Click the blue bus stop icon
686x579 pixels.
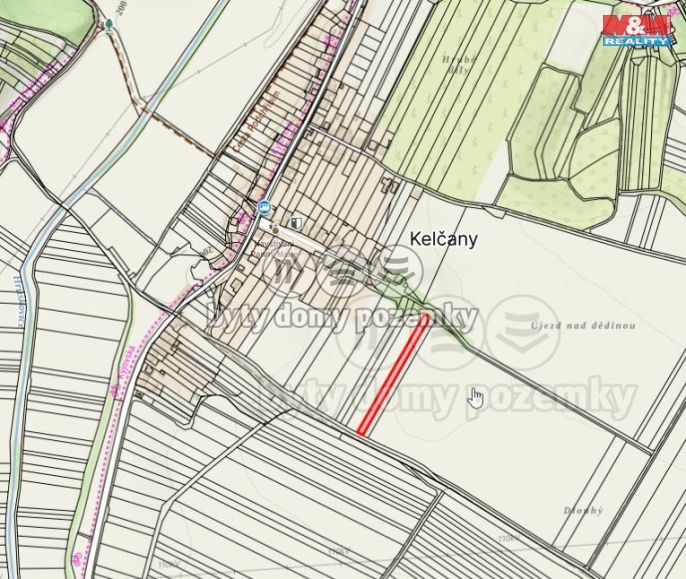coord(264,207)
